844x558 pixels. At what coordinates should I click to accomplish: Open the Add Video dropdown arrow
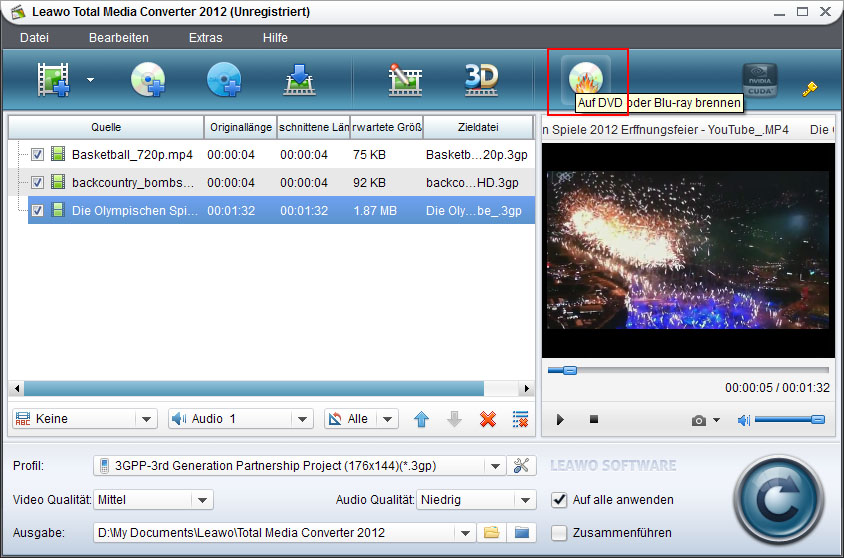[x=90, y=80]
